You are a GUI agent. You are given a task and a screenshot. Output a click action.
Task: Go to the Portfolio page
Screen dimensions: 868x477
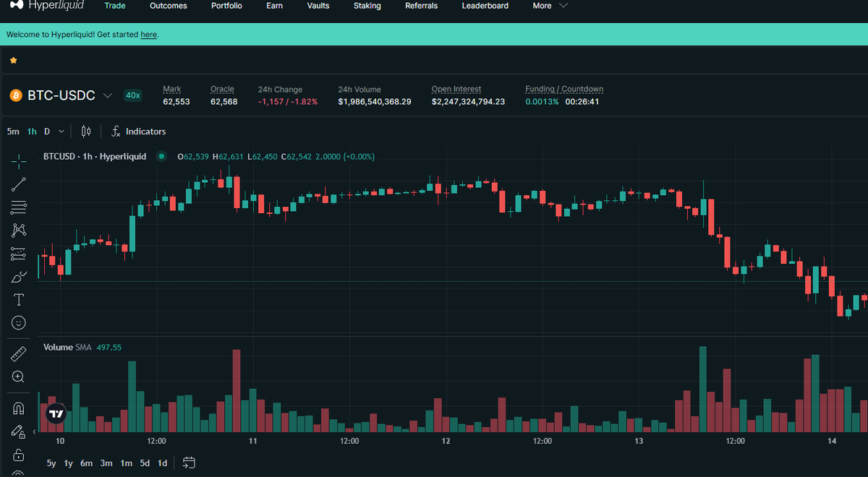point(226,6)
